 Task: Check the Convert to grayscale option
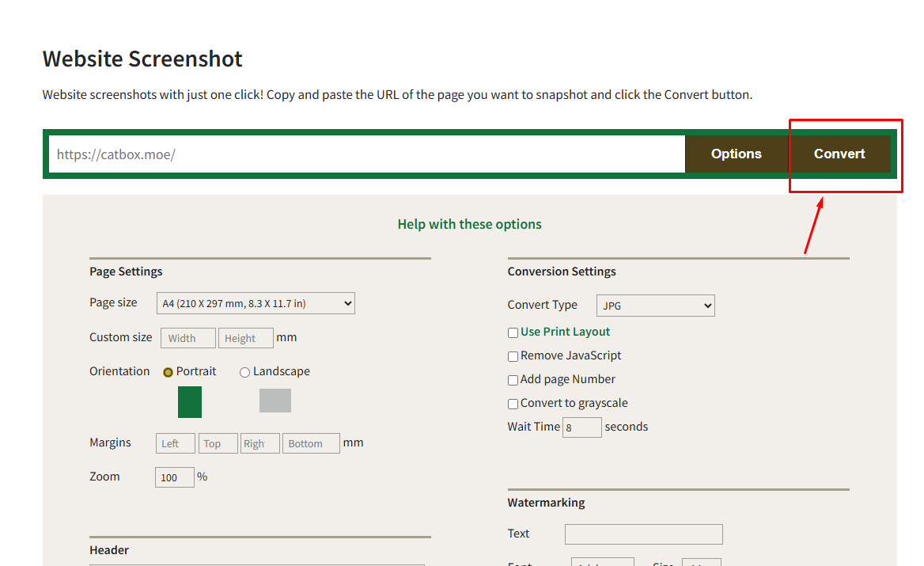(x=513, y=404)
